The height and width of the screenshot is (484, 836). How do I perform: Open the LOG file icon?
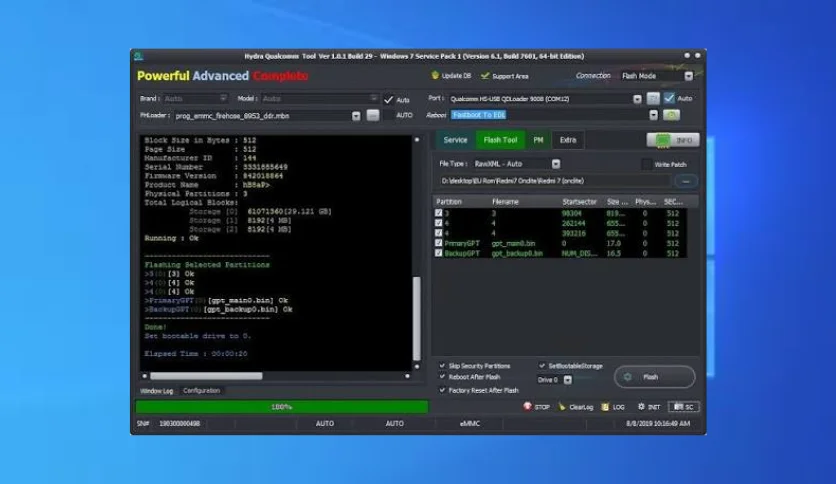pyautogui.click(x=605, y=407)
